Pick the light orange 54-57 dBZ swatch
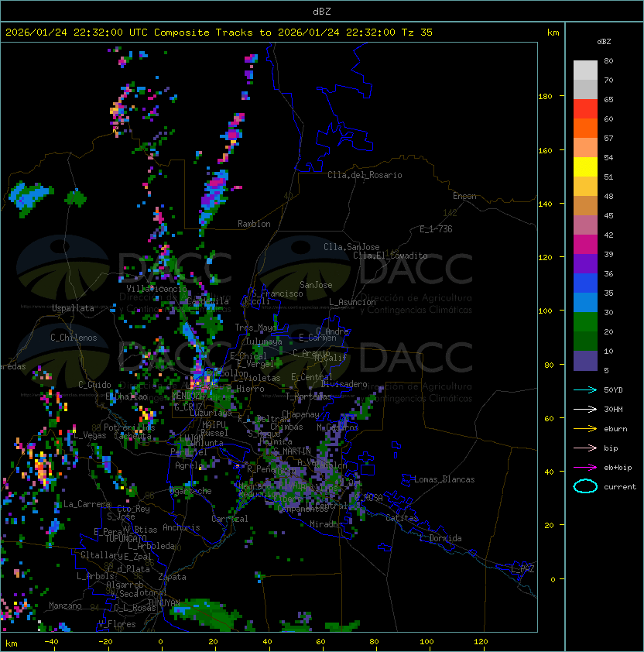The image size is (644, 652). click(585, 148)
